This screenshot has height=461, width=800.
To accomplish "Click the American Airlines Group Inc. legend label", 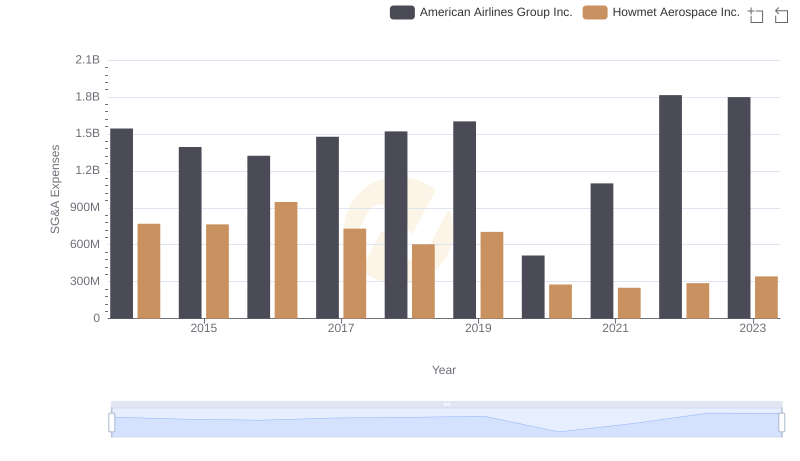I will (496, 12).
